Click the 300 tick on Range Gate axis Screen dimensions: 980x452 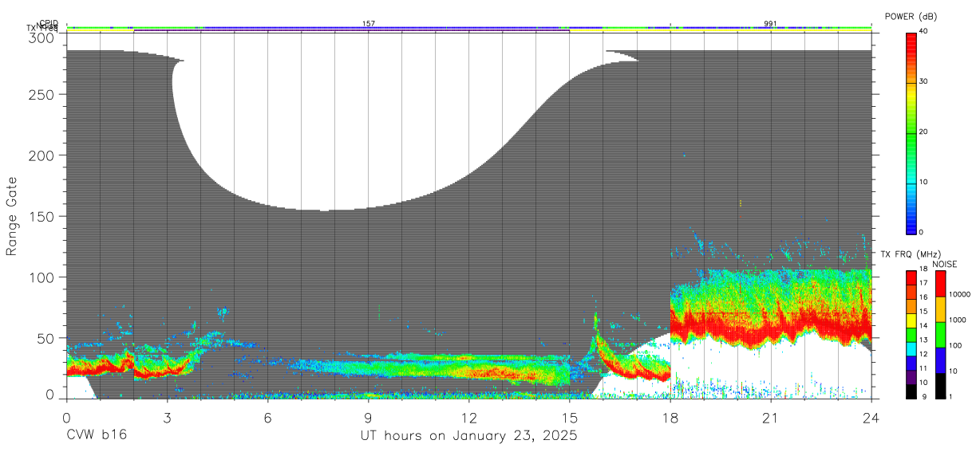(43, 37)
